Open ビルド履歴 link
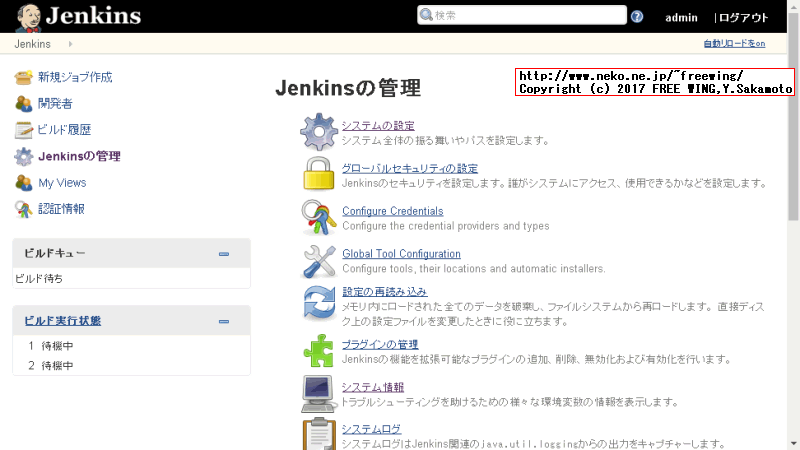Image resolution: width=800 pixels, height=450 pixels. tap(64, 130)
